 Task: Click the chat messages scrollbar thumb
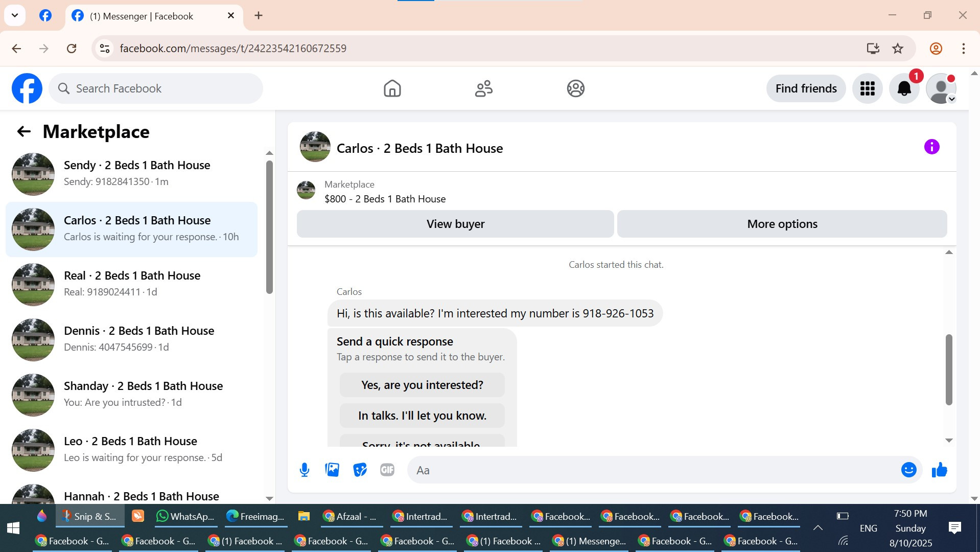[949, 370]
